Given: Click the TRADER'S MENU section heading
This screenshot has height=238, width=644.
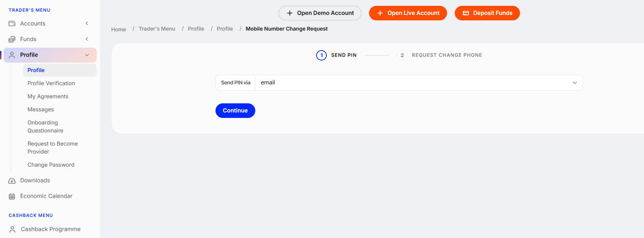Looking at the screenshot, I should 30,10.
